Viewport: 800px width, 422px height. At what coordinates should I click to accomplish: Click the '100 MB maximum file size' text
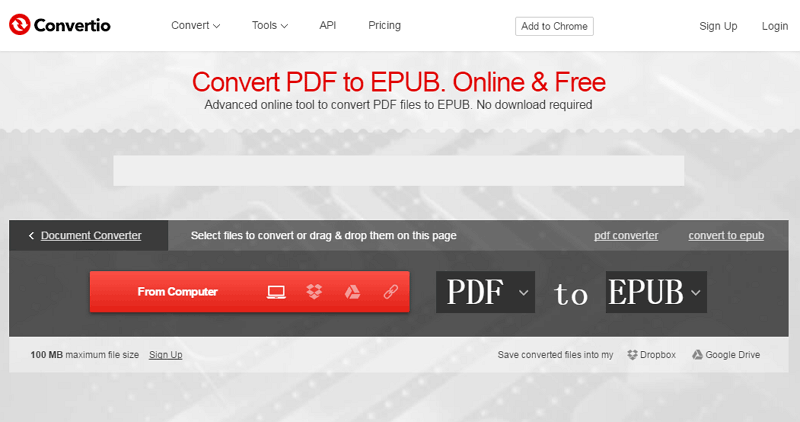pyautogui.click(x=85, y=355)
